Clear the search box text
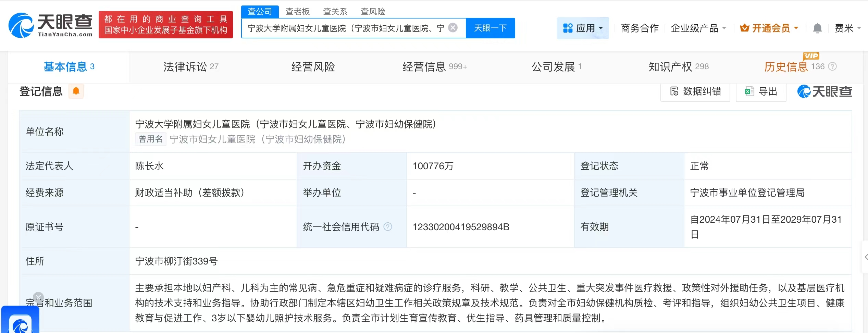This screenshot has width=868, height=333. tap(453, 28)
